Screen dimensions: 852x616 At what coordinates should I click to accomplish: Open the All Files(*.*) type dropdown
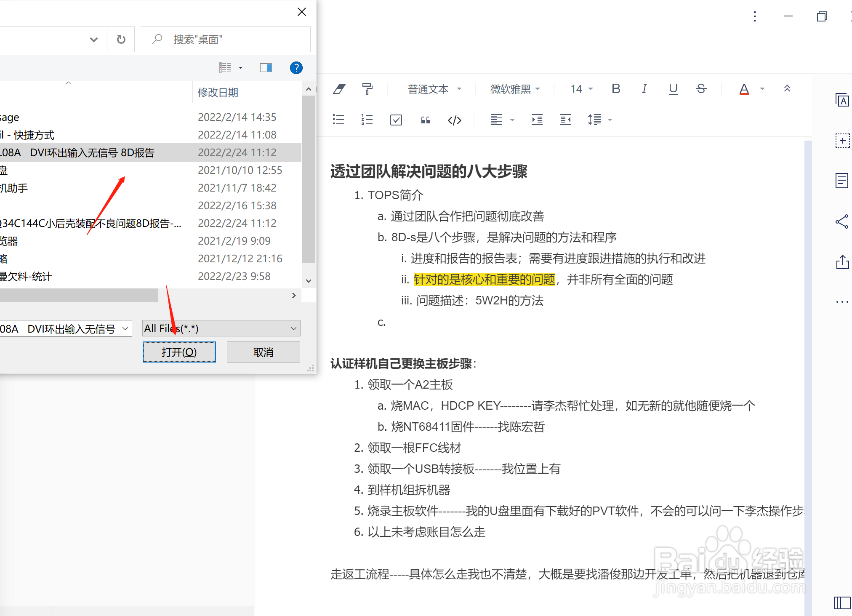[x=221, y=328]
